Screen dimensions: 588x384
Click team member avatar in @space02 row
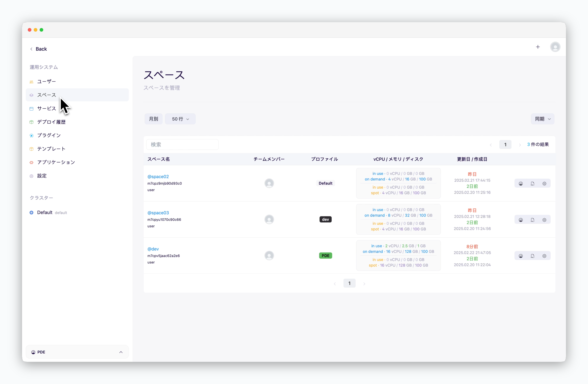pyautogui.click(x=269, y=183)
